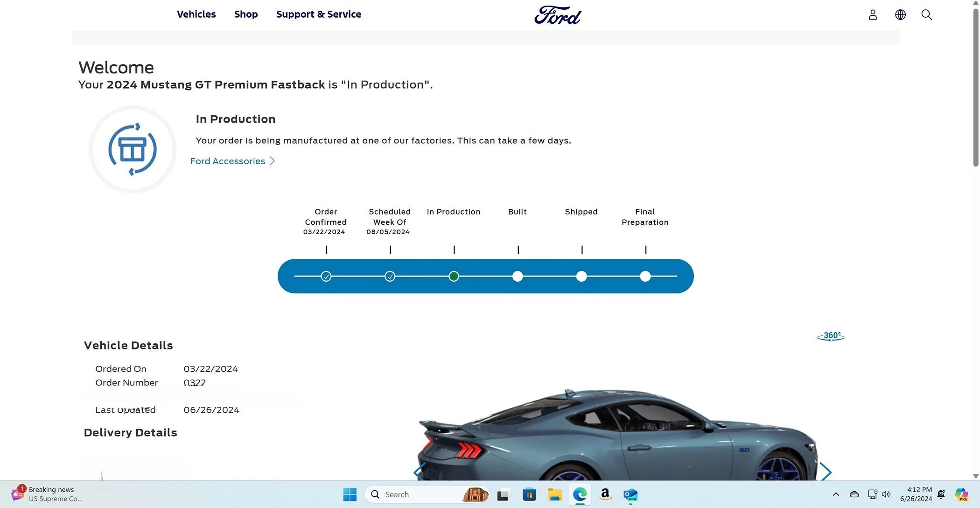Open the Support & Service menu
Screen dimensions: 980x508
[x=318, y=14]
